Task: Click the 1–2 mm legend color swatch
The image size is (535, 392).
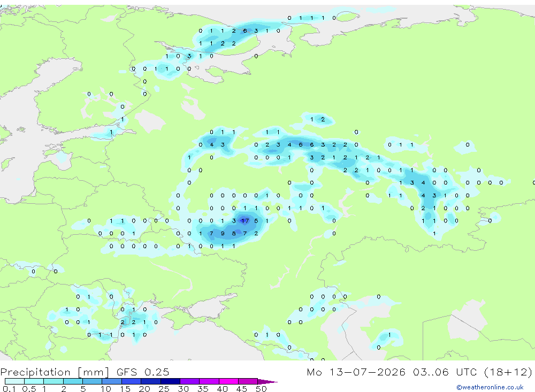Action: coord(53,381)
